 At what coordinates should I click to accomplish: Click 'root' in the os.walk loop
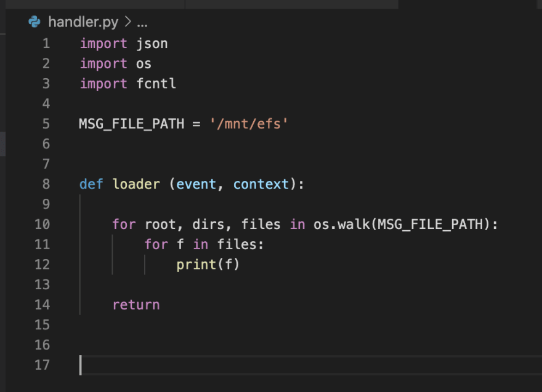[x=160, y=225]
